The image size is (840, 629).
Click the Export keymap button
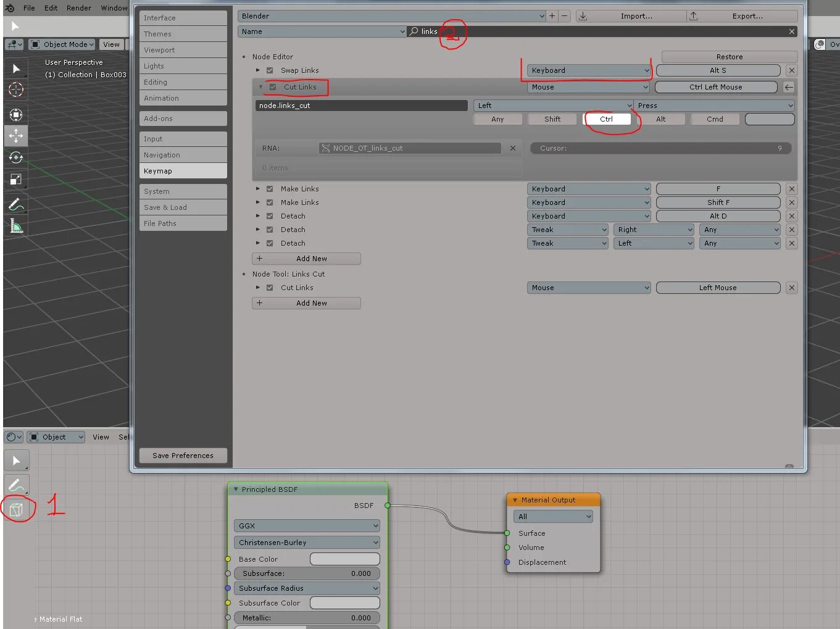click(x=742, y=16)
